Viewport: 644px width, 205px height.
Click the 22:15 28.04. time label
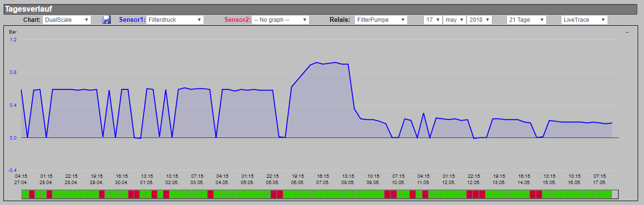tap(71, 179)
